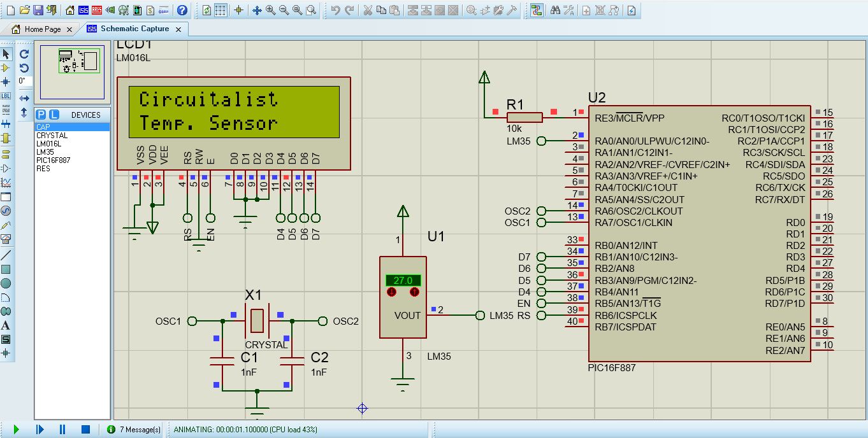Open the 7 Message(s) log

click(136, 430)
